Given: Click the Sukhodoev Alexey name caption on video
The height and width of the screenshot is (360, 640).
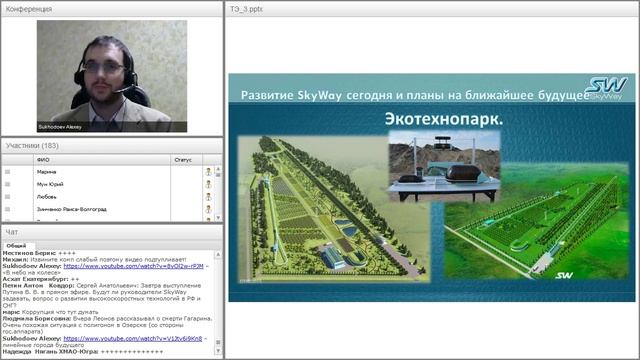Looking at the screenshot, I should pos(60,127).
